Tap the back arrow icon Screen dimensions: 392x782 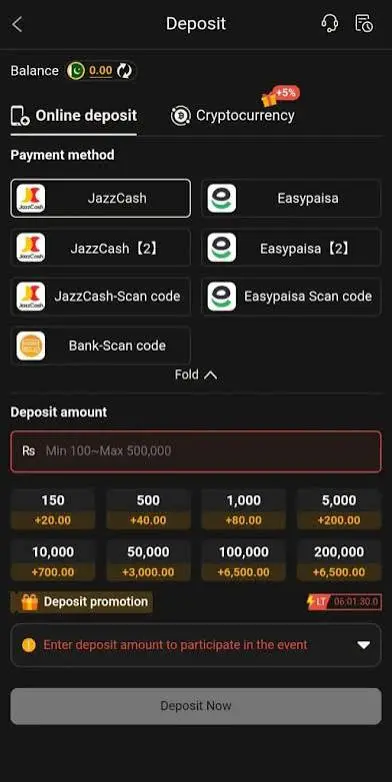pyautogui.click(x=17, y=24)
